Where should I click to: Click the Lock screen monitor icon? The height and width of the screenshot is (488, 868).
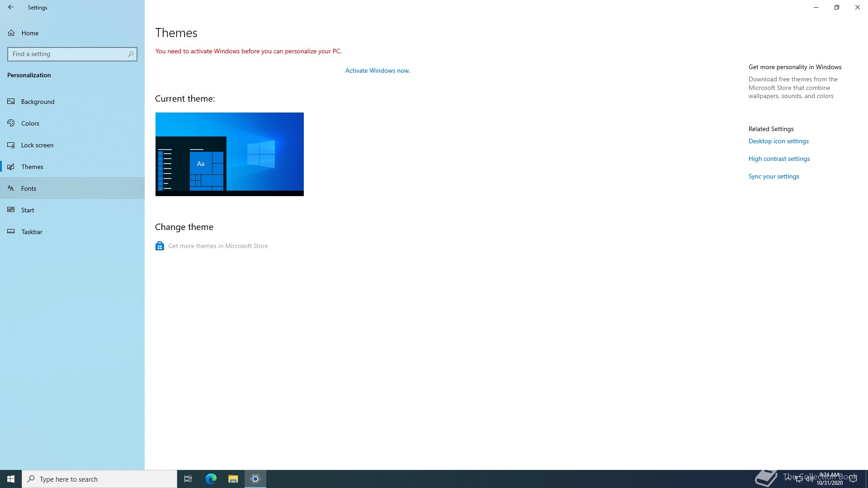pyautogui.click(x=11, y=145)
